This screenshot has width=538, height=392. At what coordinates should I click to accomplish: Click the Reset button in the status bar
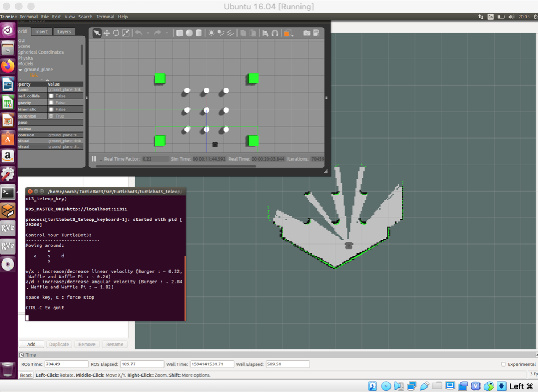pos(25,375)
